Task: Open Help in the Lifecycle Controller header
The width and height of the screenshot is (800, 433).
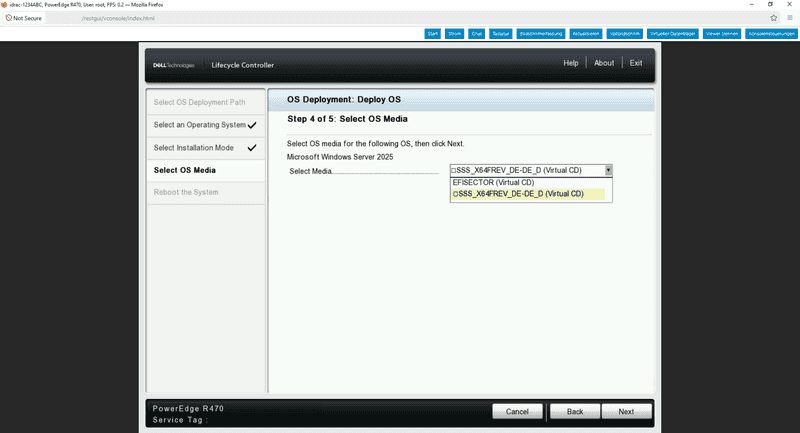Action: pos(570,63)
